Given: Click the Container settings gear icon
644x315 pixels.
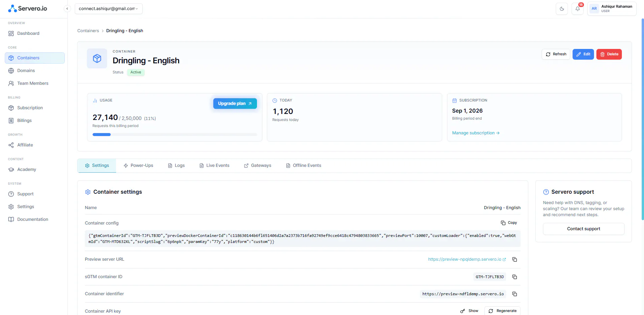Looking at the screenshot, I should point(88,192).
